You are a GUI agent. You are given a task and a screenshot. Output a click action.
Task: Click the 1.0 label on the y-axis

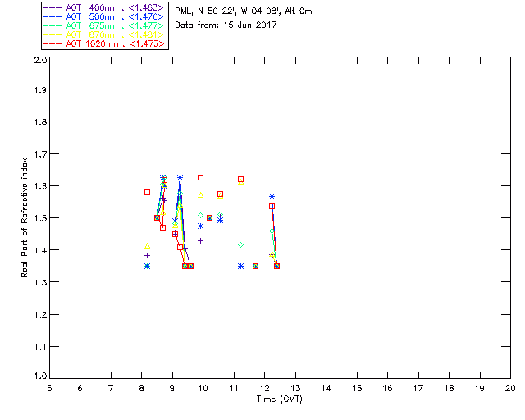(40, 377)
